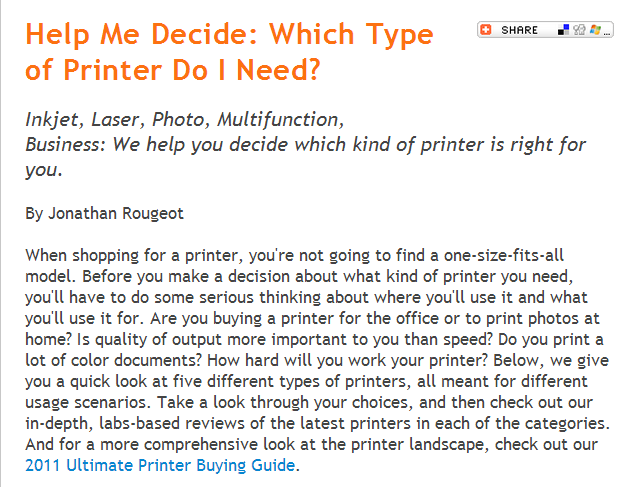Click "Business:" in the italic subtitle
Screen dimensions: 633x487
click(66, 145)
